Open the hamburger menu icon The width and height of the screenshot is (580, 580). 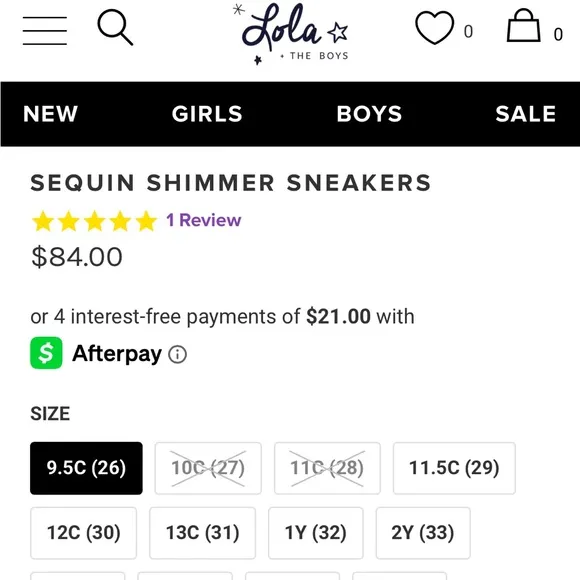click(45, 31)
